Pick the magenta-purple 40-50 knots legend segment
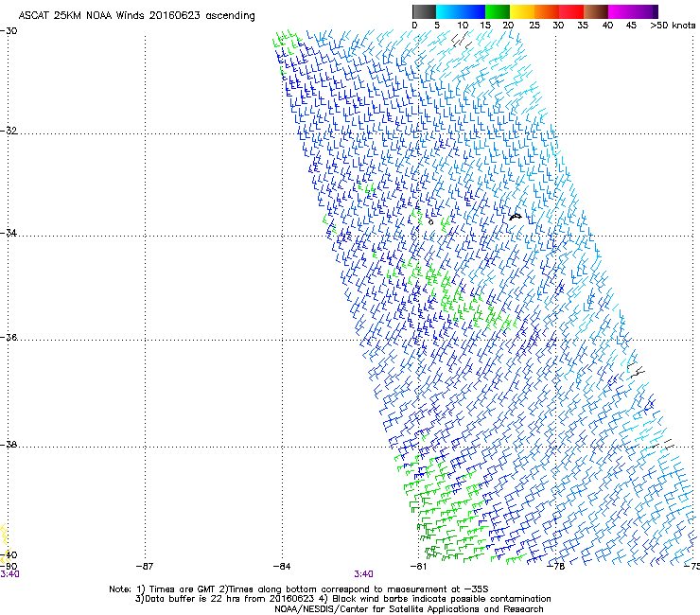 633,11
